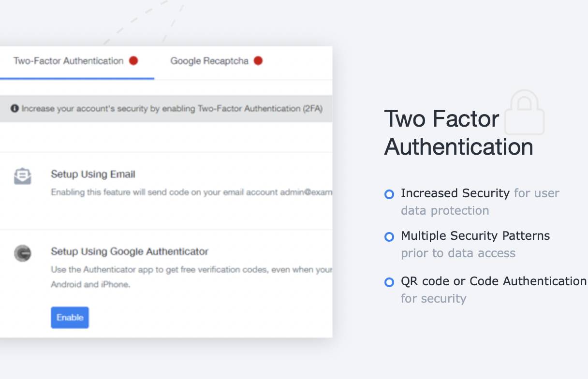This screenshot has width=588, height=379.
Task: Click red status dot beside Google Recaptcha
Action: pyautogui.click(x=258, y=60)
